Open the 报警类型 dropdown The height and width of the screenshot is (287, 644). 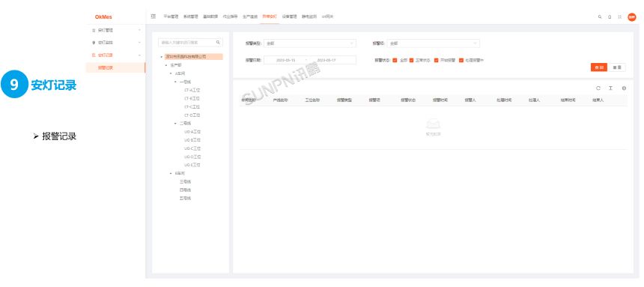310,43
